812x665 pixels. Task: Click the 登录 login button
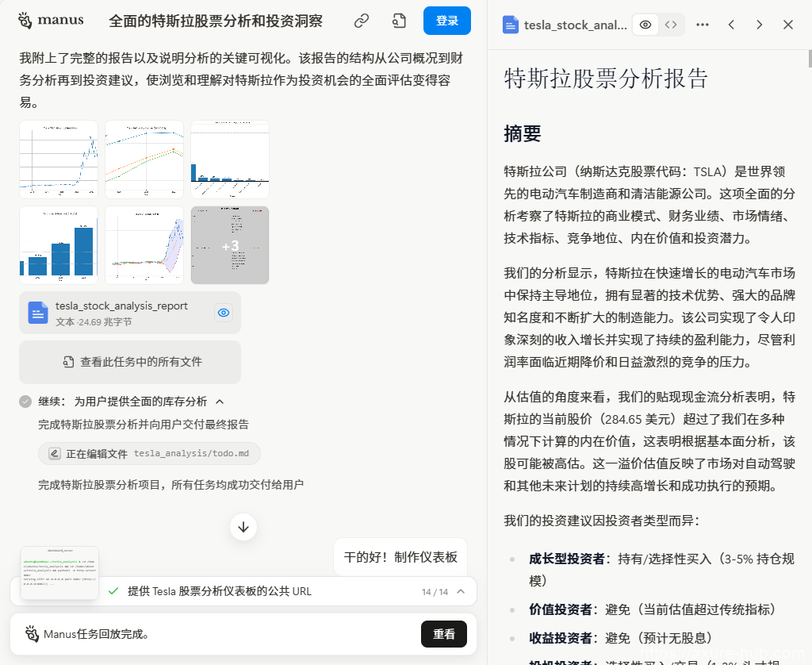point(447,21)
